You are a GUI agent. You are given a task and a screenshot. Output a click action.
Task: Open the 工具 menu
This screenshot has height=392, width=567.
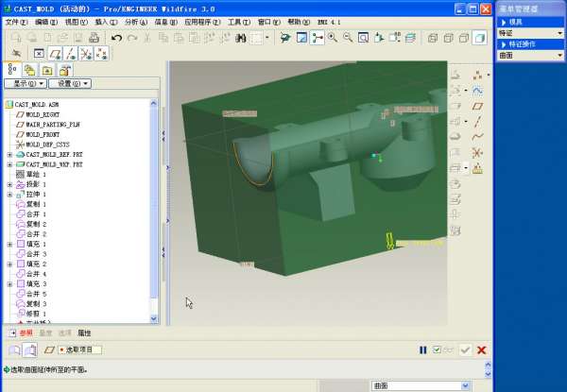(x=239, y=22)
